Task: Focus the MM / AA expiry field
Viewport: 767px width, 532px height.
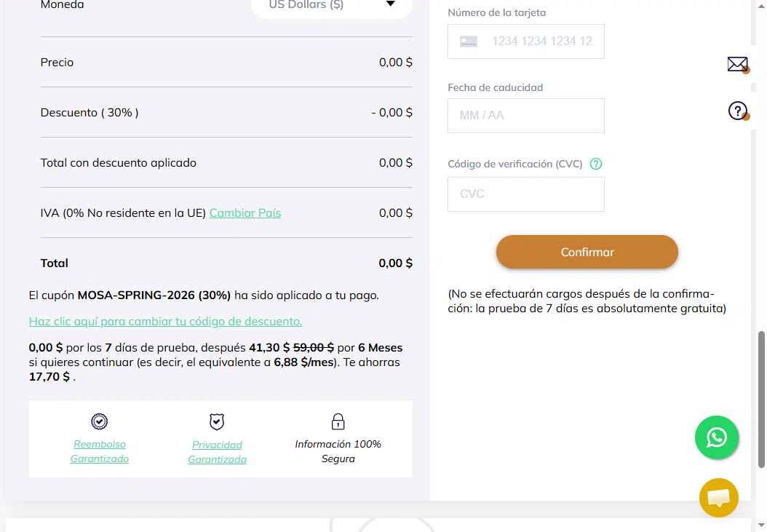Action: (x=526, y=116)
